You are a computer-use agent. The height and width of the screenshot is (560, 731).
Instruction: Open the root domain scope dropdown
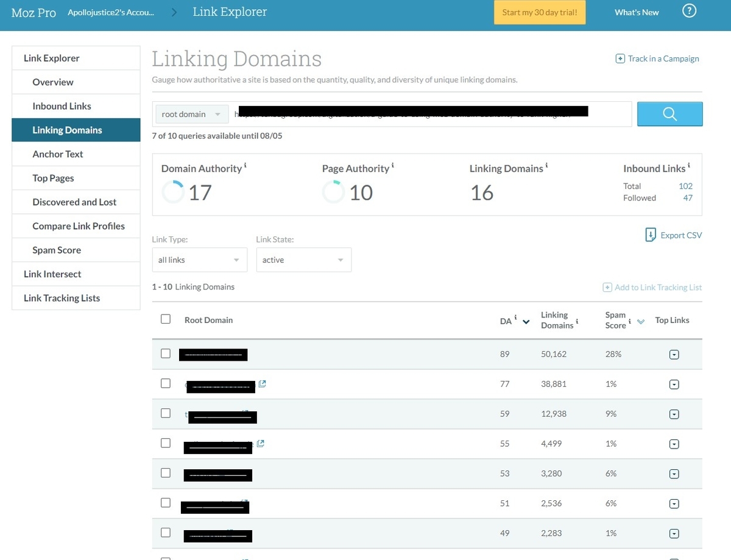pos(191,114)
